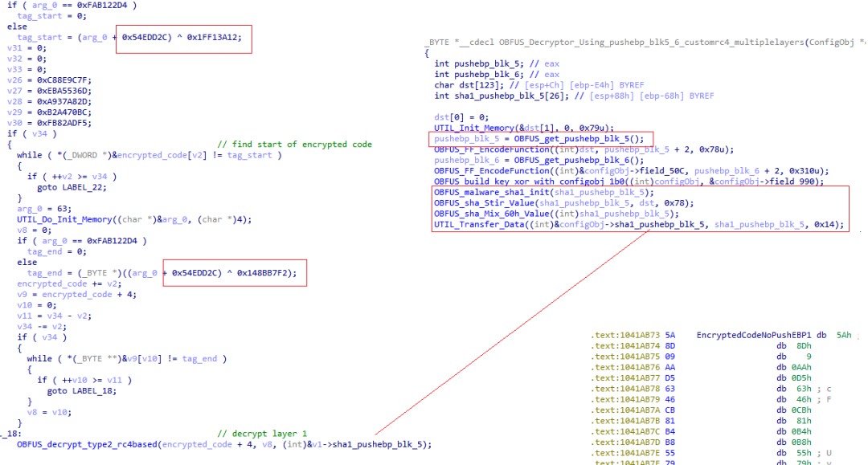Select the constant 0x1FF13A12
The height and width of the screenshot is (465, 868).
(x=215, y=37)
